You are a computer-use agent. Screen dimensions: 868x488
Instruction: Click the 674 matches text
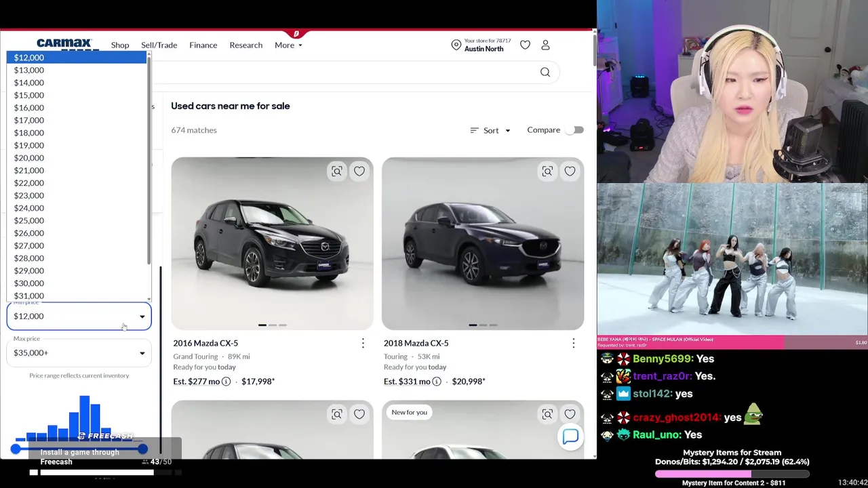tap(194, 130)
